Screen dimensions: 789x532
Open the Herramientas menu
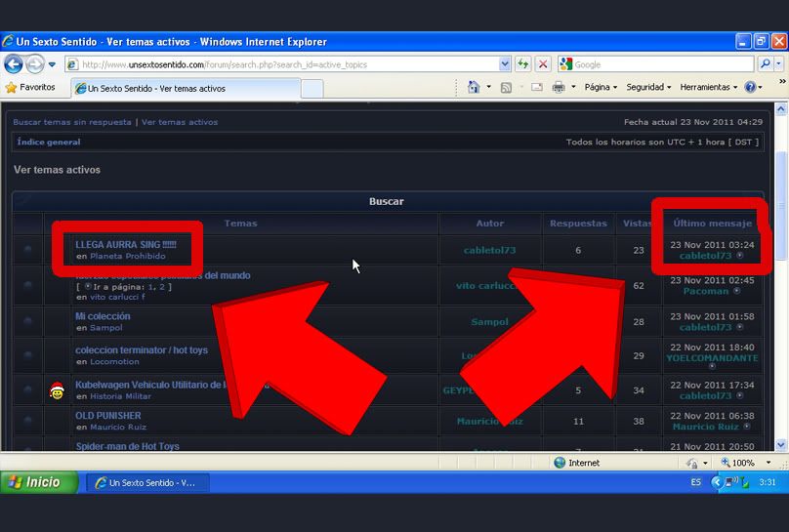pos(709,87)
